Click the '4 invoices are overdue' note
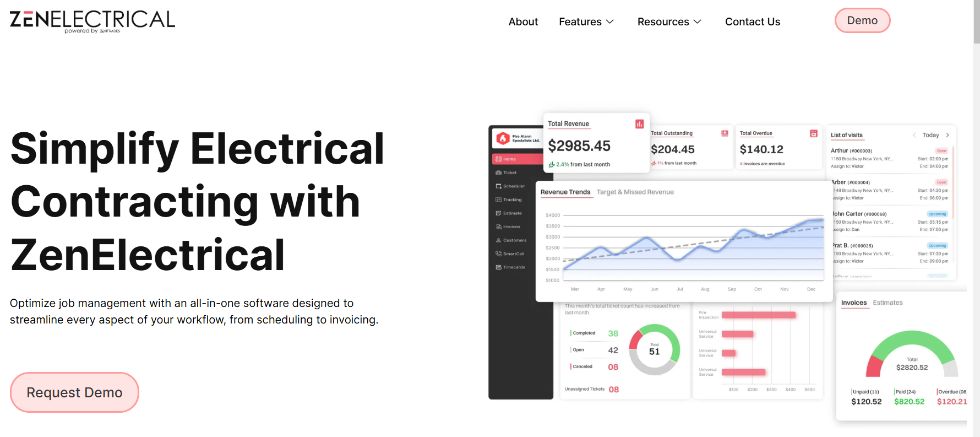 [x=762, y=164]
